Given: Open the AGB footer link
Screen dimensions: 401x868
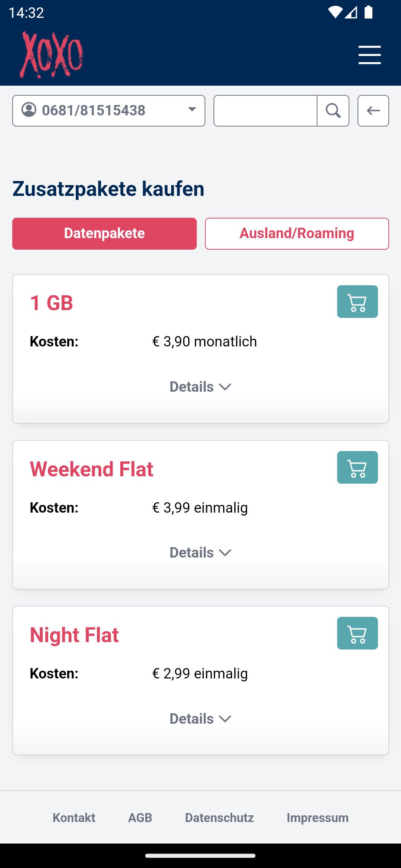Looking at the screenshot, I should pos(140,818).
